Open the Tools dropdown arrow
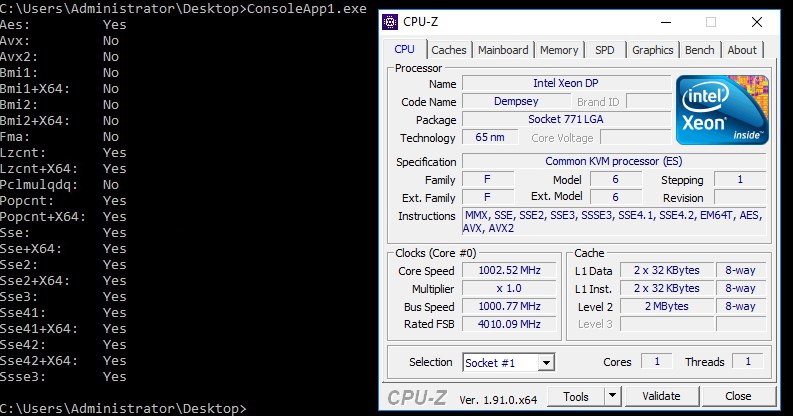The image size is (793, 416). pyautogui.click(x=612, y=396)
